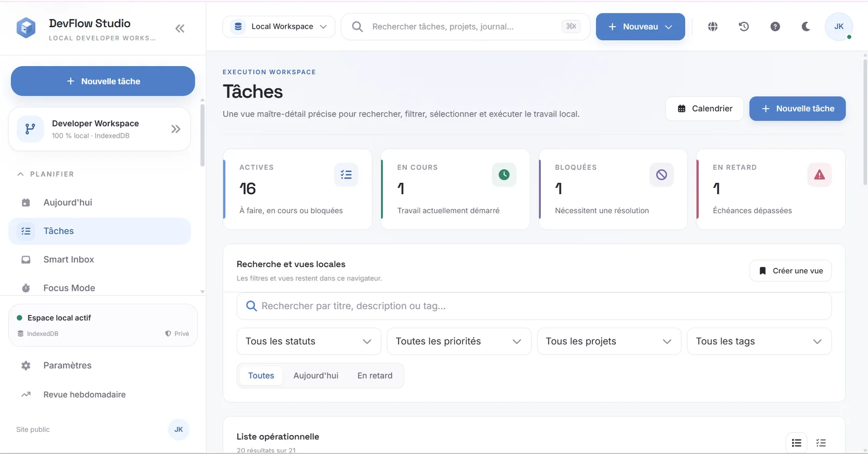
Task: Select the En retard filter tab
Action: point(375,375)
